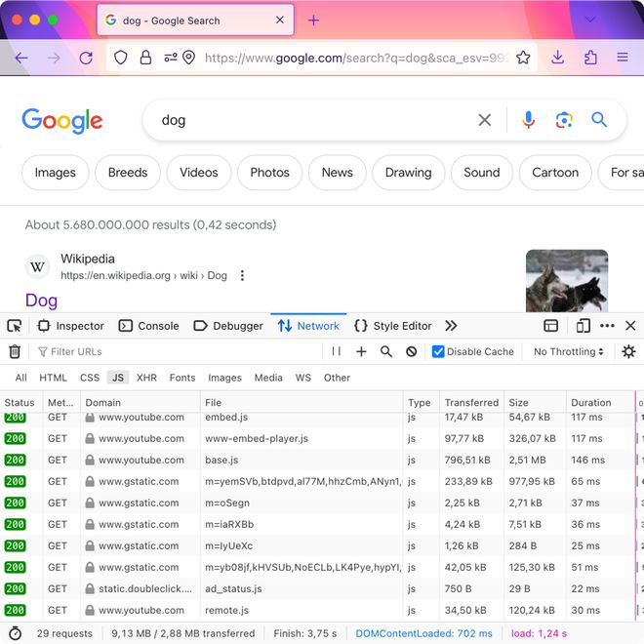644x644 pixels.
Task: Clear the network request log
Action: pos(15,351)
